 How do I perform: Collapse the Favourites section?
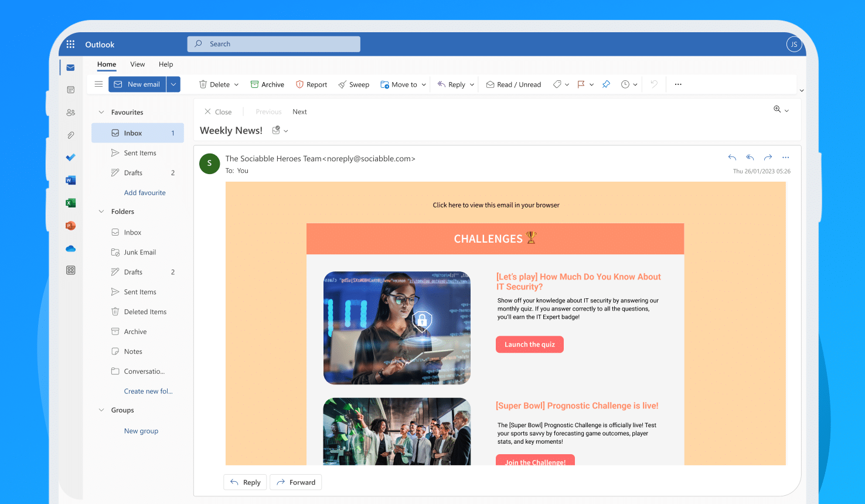tap(101, 112)
